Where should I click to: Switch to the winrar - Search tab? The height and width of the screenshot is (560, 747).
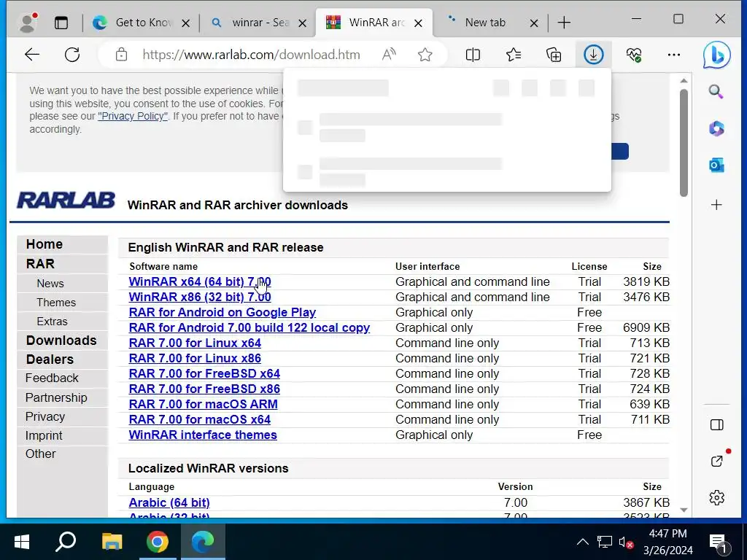click(260, 23)
